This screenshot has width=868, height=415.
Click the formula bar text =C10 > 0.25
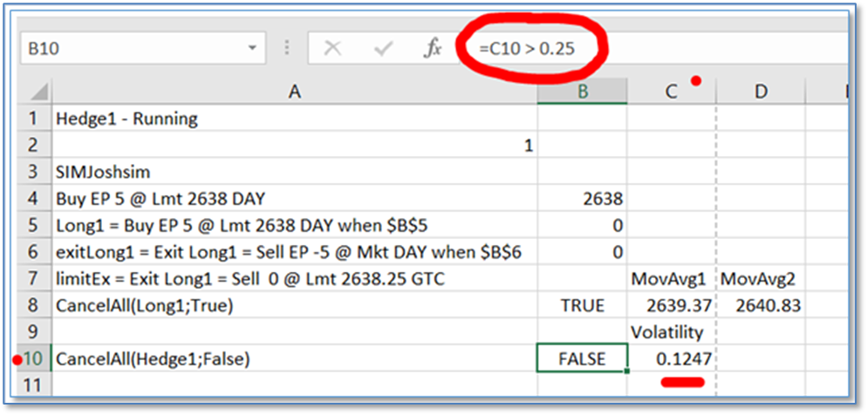(526, 49)
